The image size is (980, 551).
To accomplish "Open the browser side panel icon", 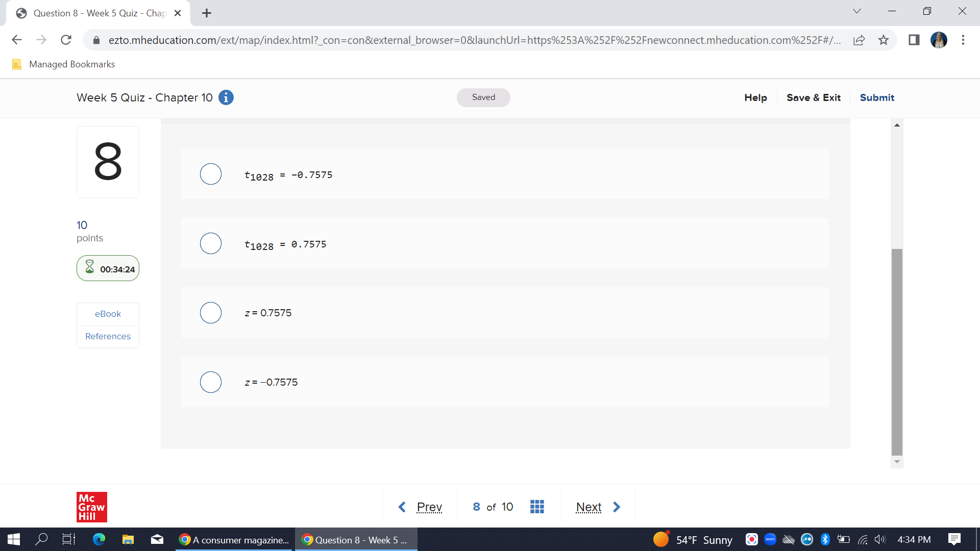I will pyautogui.click(x=914, y=40).
